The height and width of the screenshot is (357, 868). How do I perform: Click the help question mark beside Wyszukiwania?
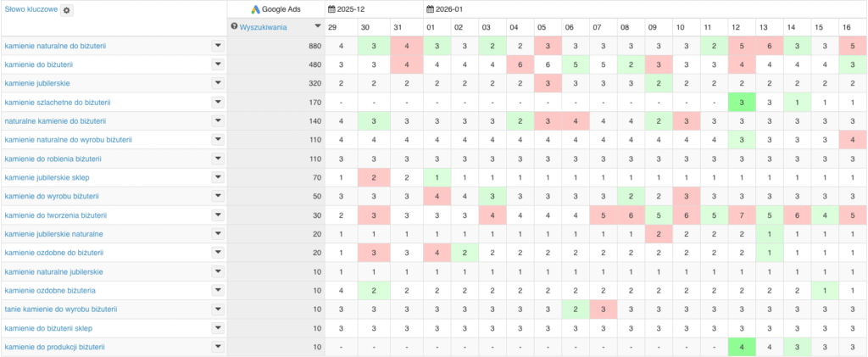pyautogui.click(x=234, y=27)
